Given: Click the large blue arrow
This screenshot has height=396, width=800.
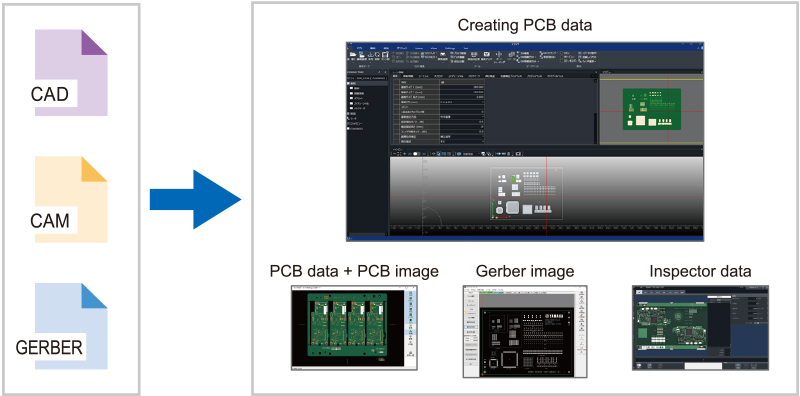Looking at the screenshot, I should pyautogui.click(x=195, y=200).
